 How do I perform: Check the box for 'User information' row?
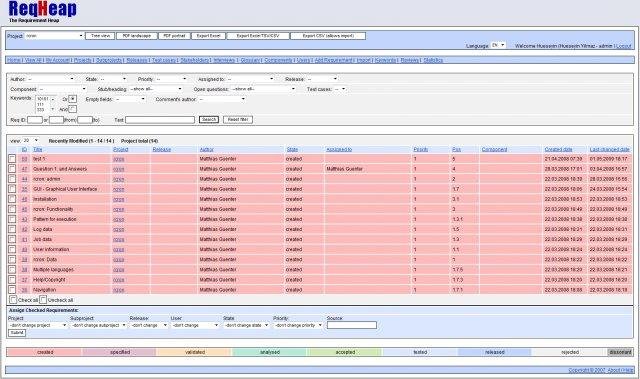click(12, 249)
